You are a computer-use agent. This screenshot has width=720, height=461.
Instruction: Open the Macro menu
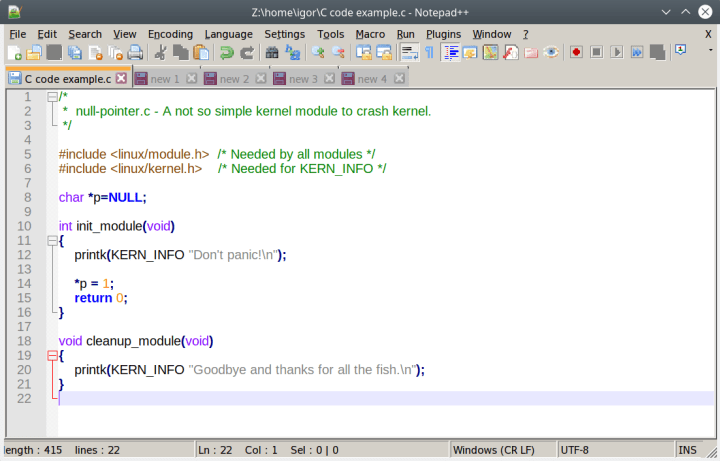pyautogui.click(x=370, y=34)
